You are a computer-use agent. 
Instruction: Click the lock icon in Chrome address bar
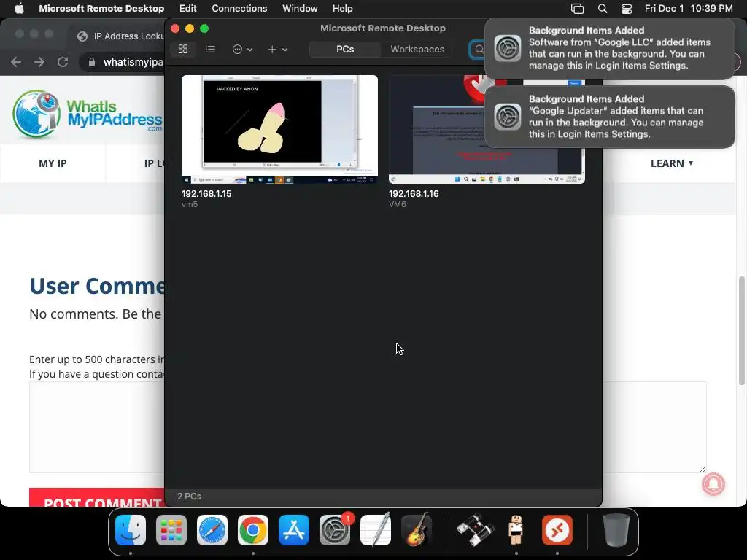click(x=92, y=62)
